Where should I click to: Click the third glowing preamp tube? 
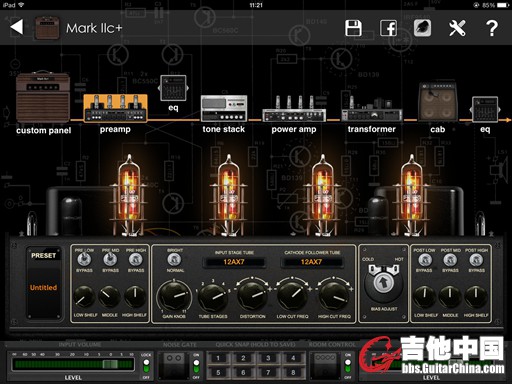pos(322,195)
